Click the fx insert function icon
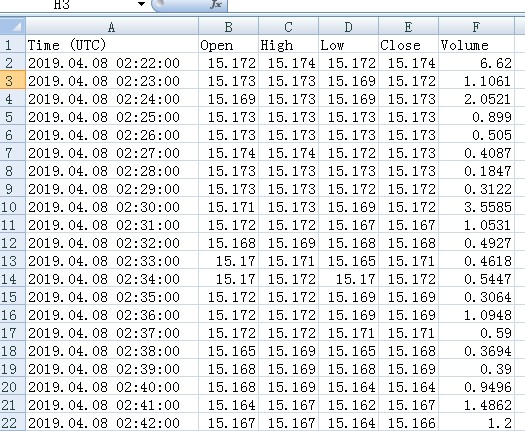 tap(216, 5)
